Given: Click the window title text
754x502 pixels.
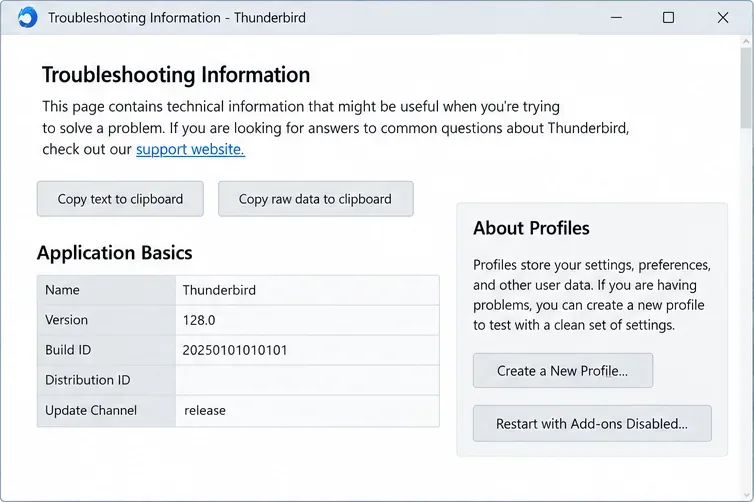Looking at the screenshot, I should click(x=176, y=18).
